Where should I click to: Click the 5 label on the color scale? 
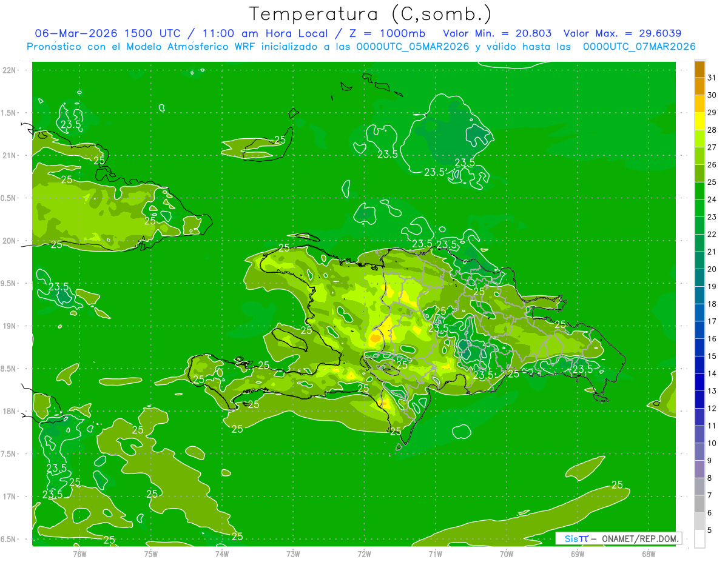(710, 530)
